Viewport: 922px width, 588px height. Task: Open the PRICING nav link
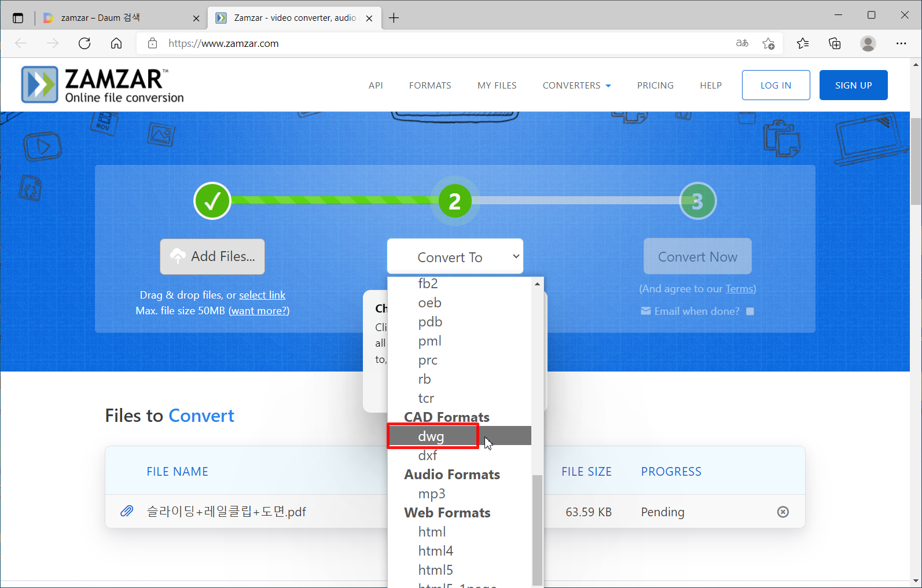tap(655, 85)
